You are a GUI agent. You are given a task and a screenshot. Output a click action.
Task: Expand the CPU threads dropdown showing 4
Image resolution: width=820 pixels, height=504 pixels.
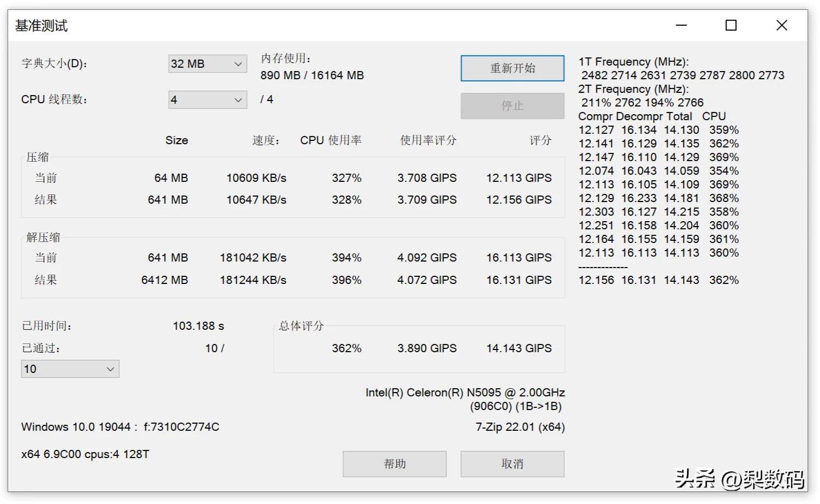point(207,99)
